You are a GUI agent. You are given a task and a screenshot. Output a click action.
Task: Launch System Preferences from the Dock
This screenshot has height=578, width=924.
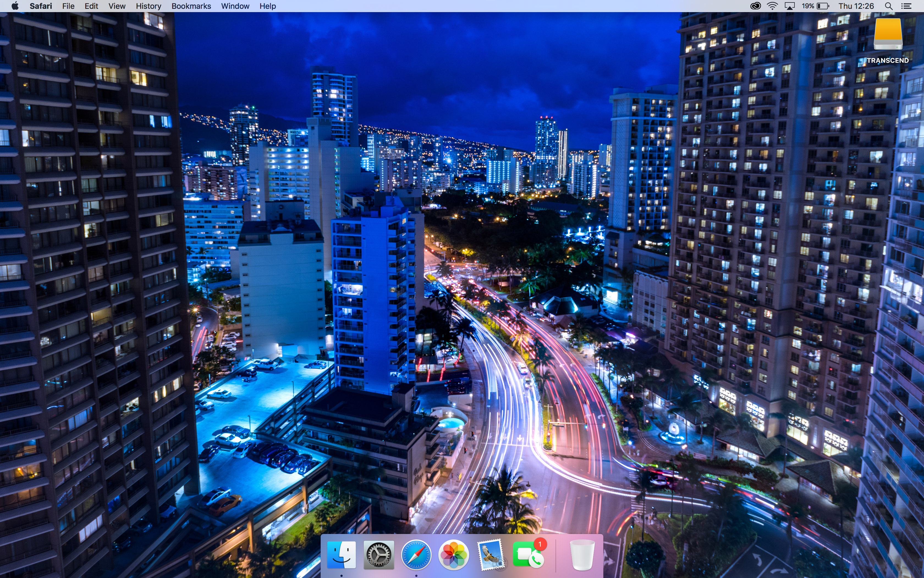[x=378, y=555]
